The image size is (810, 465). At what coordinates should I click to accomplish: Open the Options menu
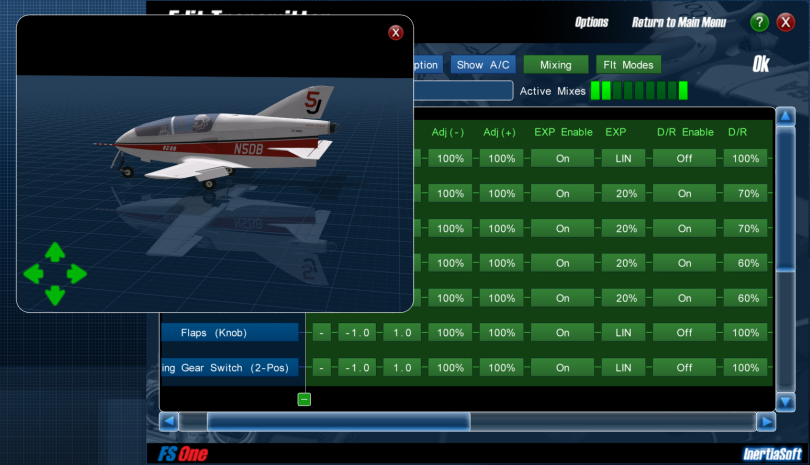pos(591,22)
